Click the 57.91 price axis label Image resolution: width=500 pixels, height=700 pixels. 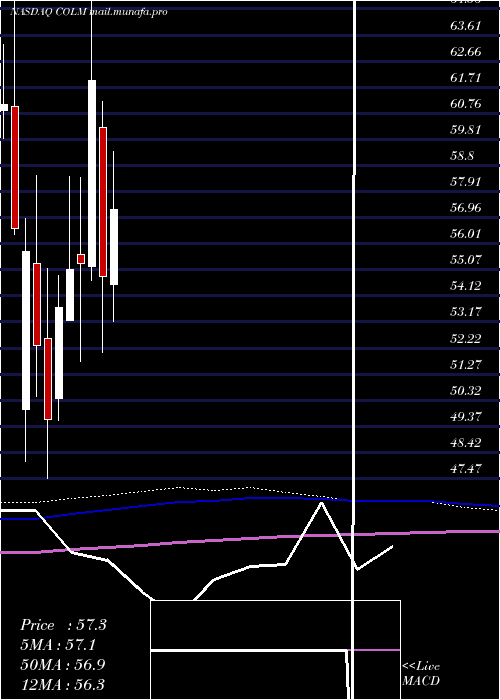pos(466,182)
